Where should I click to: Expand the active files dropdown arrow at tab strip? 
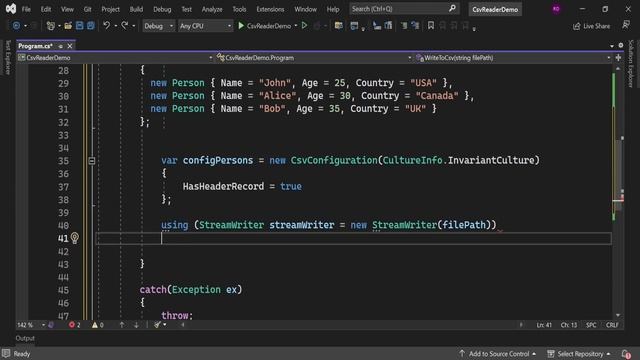612,46
